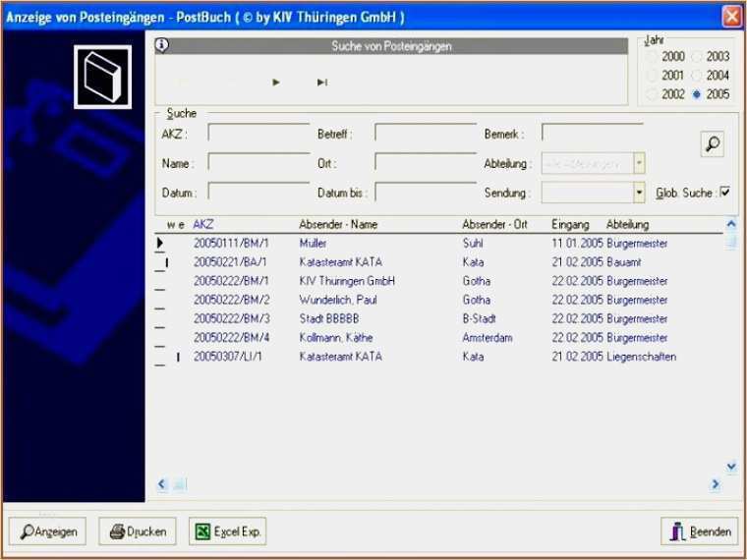Image resolution: width=747 pixels, height=560 pixels.
Task: Toggle the Glob. Suche checkbox
Action: pyautogui.click(x=724, y=193)
